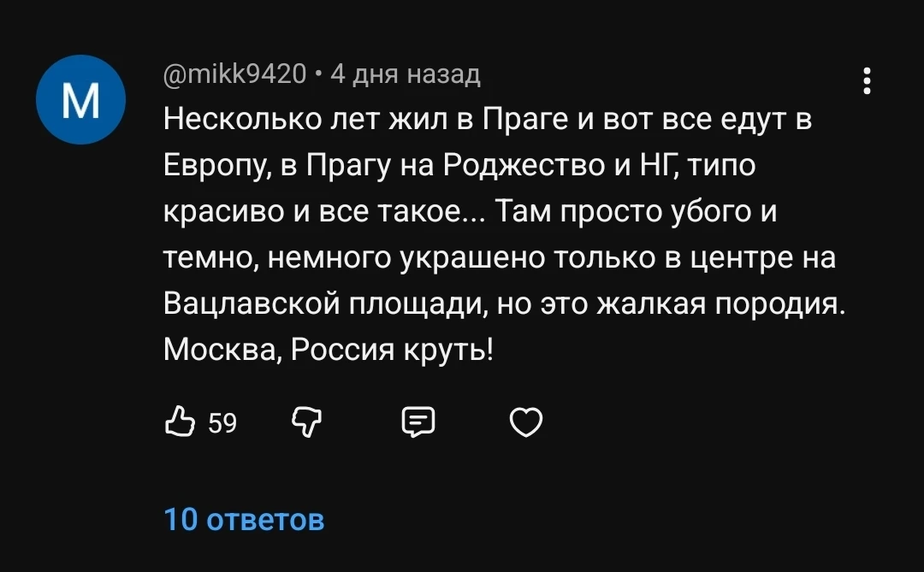Viewport: 924px width, 572px height.
Task: Click the "4 дня назад" timestamp
Action: (405, 76)
